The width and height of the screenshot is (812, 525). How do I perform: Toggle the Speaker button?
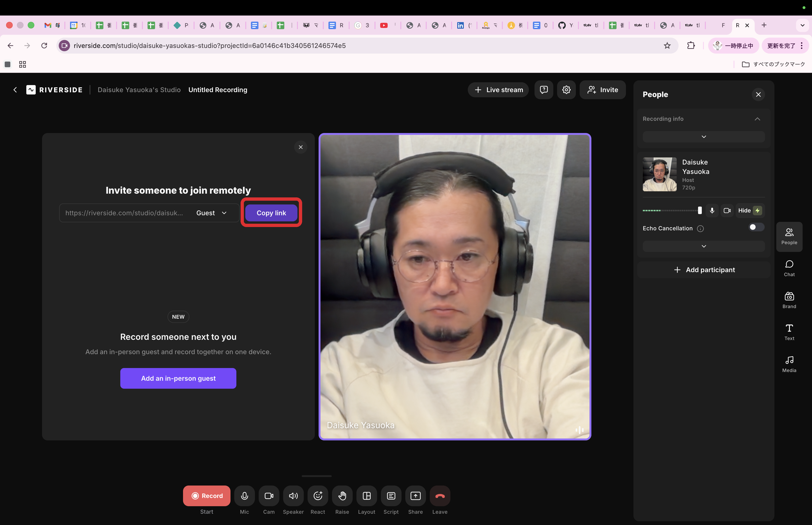click(x=293, y=496)
